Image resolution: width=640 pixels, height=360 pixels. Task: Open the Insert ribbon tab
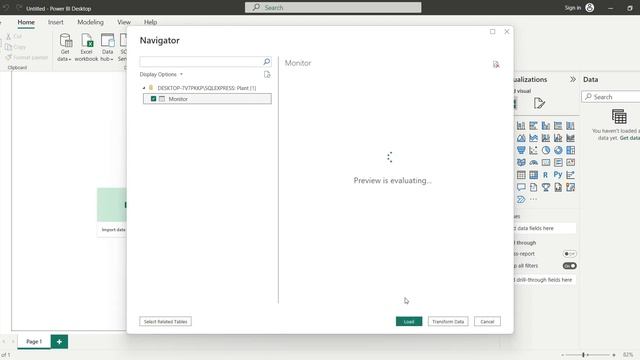click(56, 22)
